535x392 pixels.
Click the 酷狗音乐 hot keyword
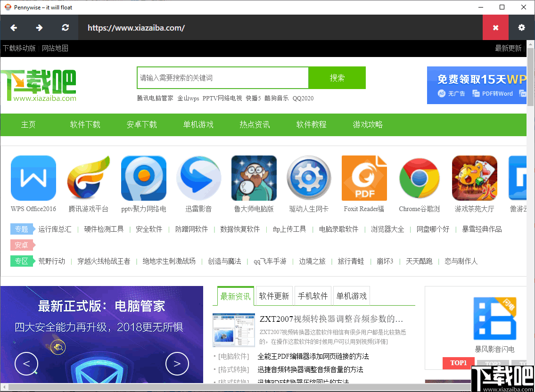pyautogui.click(x=276, y=98)
